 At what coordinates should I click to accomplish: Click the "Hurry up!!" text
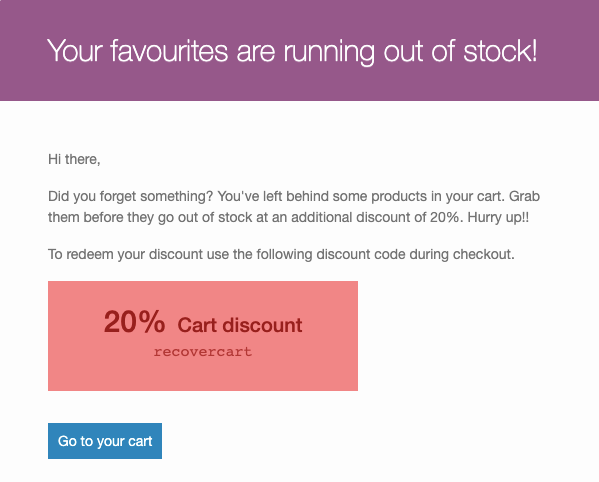click(499, 217)
